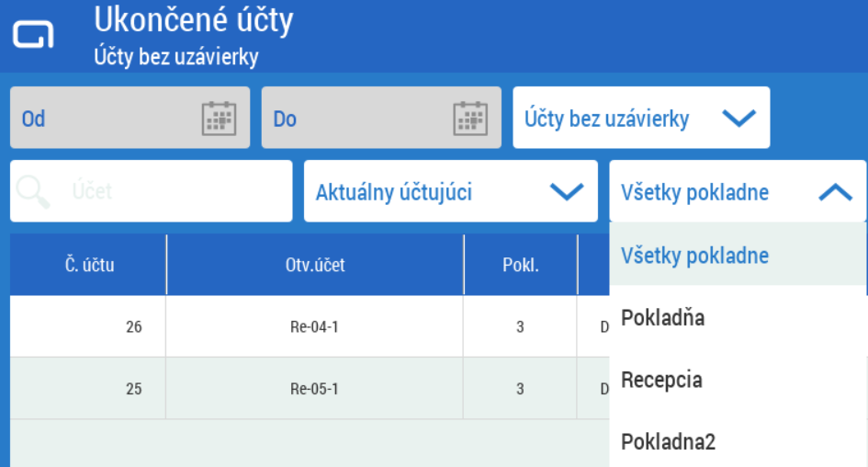Click the Otv.účet column header
This screenshot has height=467, width=868.
click(314, 266)
